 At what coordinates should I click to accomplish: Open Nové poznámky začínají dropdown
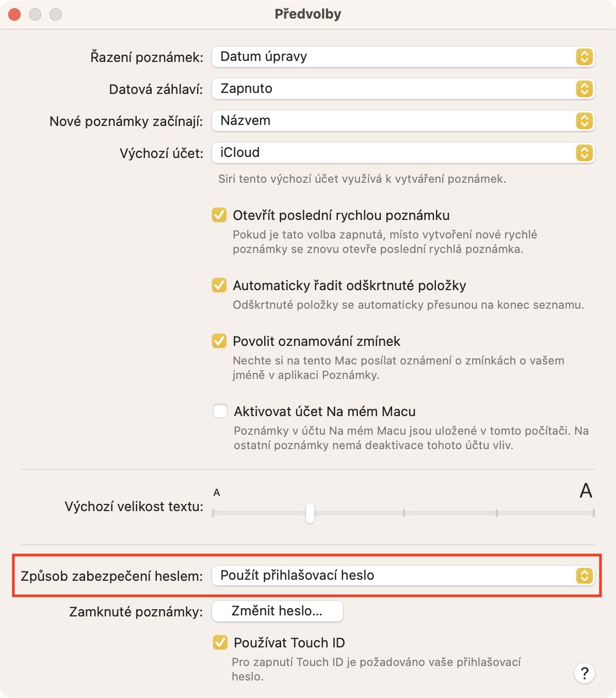403,121
